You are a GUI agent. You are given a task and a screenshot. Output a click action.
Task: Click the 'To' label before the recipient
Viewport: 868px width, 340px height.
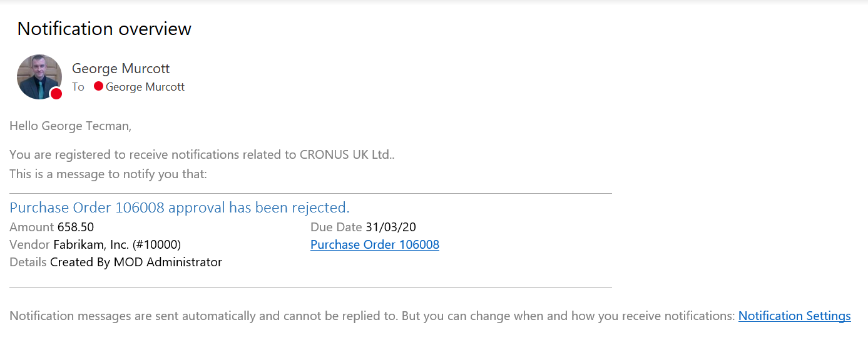[78, 87]
